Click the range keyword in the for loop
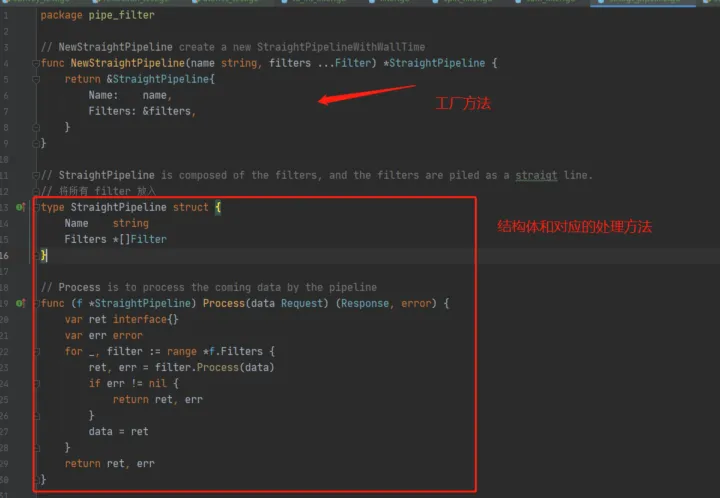 pos(181,352)
